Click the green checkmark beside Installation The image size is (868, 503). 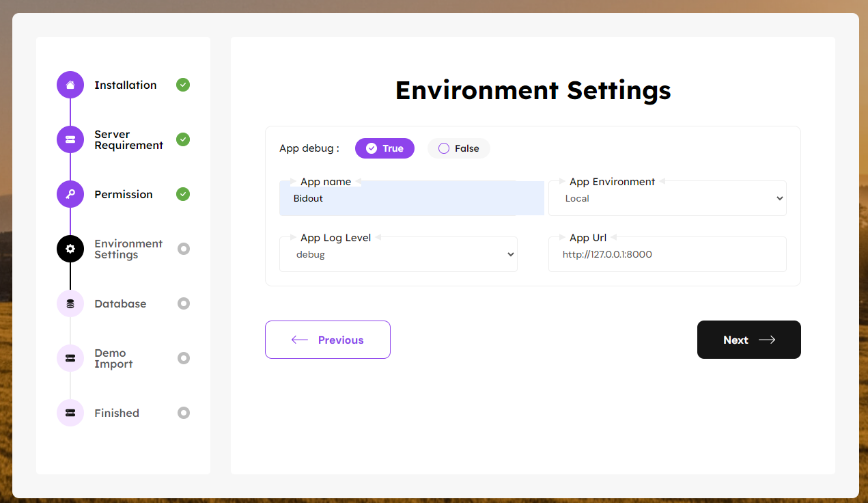(x=183, y=85)
